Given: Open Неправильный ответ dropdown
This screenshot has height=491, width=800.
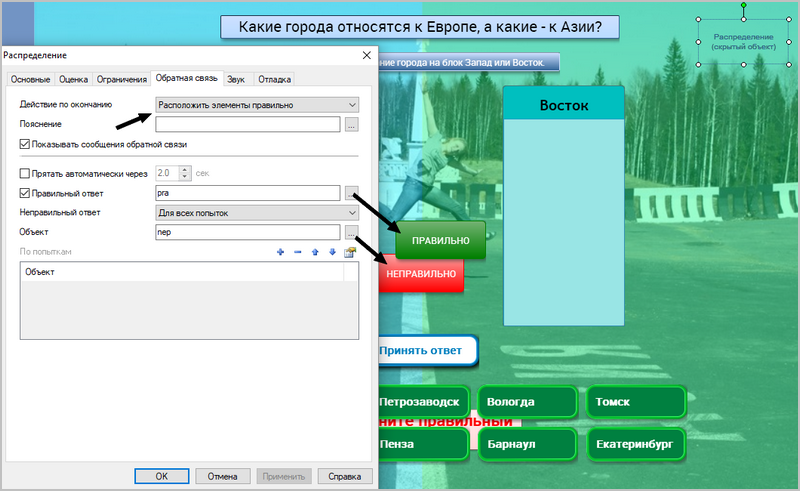Looking at the screenshot, I should click(257, 213).
